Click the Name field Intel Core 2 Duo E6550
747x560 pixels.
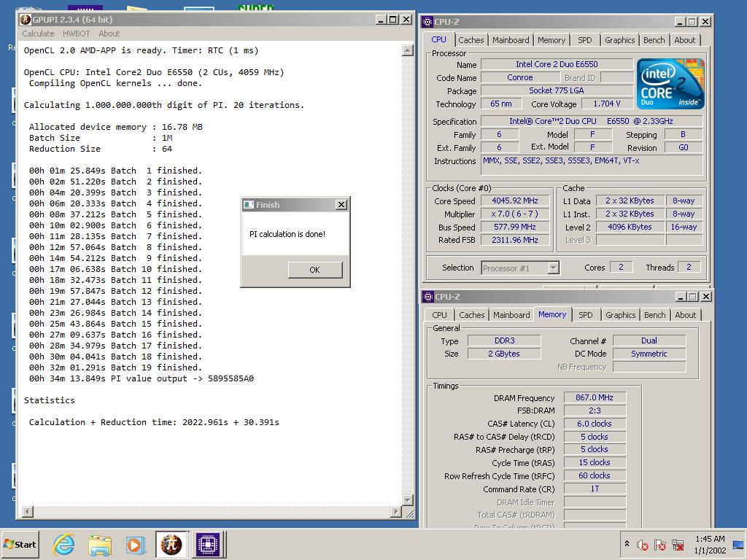(557, 64)
